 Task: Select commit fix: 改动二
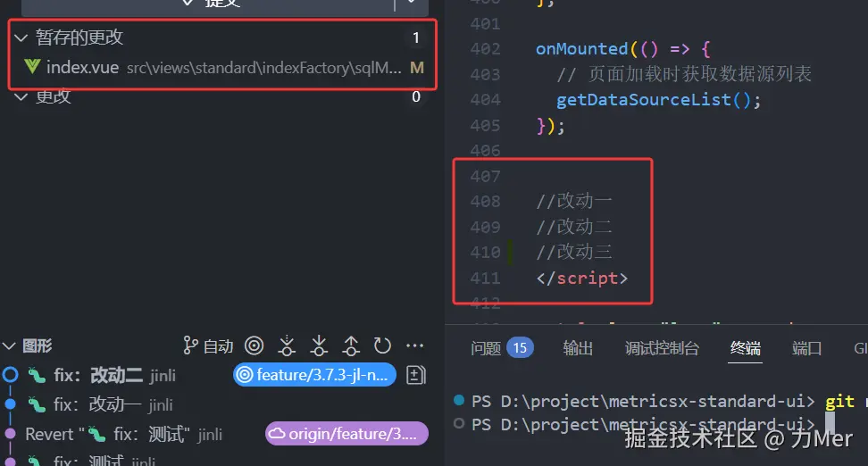pos(114,375)
